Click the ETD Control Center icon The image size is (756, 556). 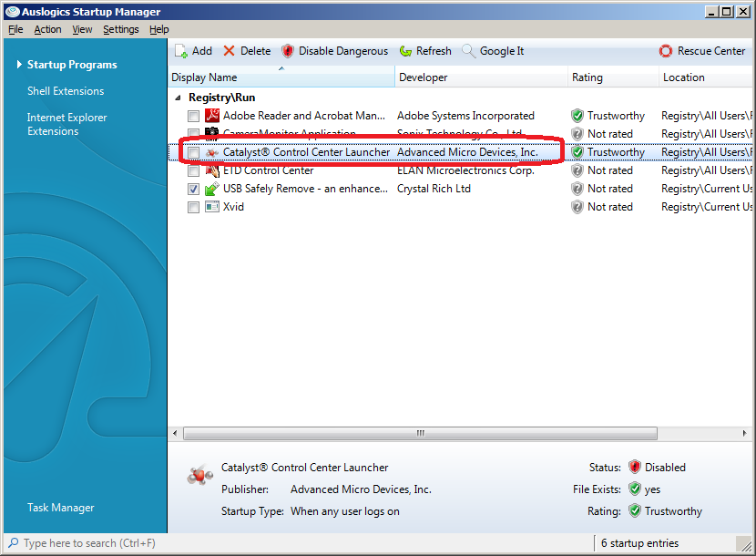click(212, 170)
